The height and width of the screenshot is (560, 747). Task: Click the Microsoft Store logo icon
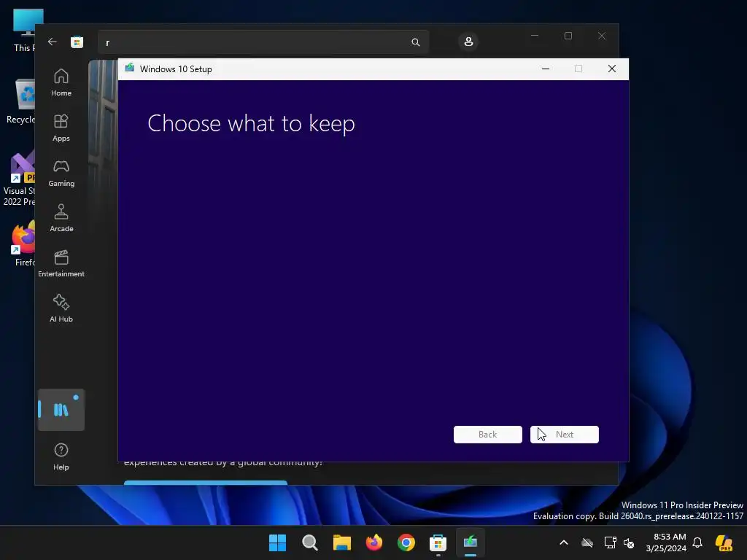tap(77, 42)
